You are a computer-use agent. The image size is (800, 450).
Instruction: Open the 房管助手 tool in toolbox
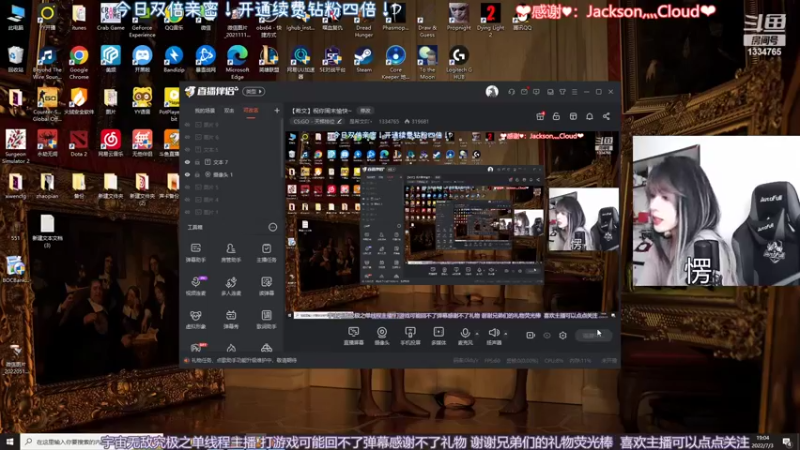[231, 253]
